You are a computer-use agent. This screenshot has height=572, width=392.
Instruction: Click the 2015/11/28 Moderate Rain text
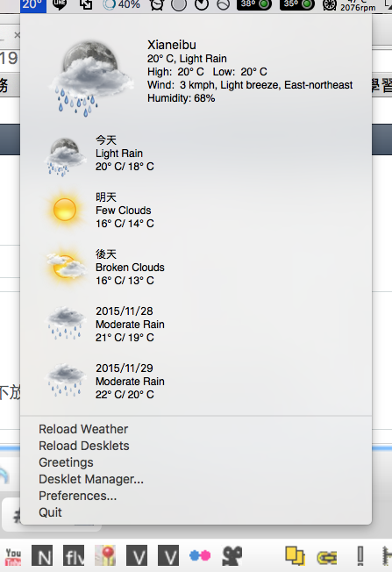click(x=130, y=325)
